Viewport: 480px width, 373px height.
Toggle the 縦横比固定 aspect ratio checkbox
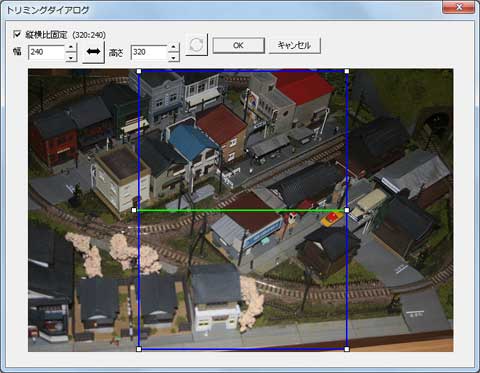[17, 34]
